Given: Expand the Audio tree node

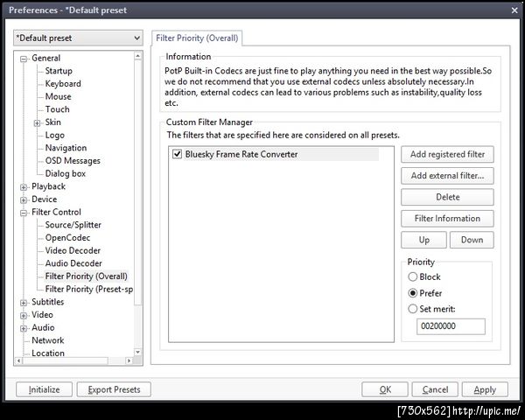Looking at the screenshot, I should coord(24,328).
